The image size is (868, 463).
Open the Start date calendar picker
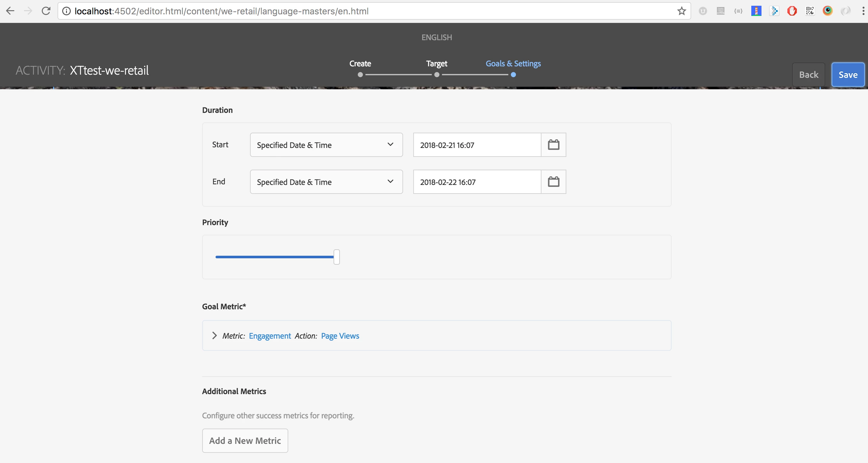553,145
